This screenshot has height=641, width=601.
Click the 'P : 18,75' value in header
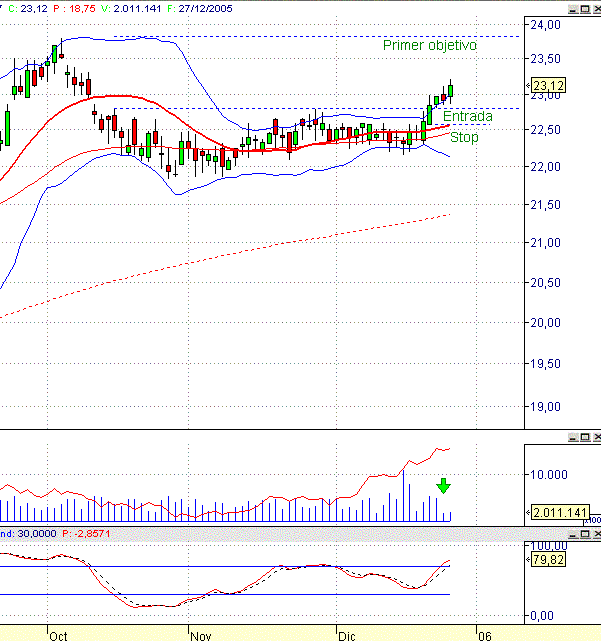pyautogui.click(x=74, y=9)
